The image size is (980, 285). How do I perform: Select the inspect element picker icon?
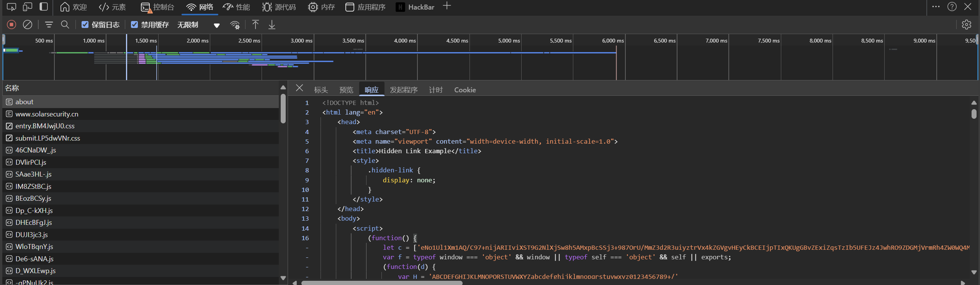coord(11,7)
